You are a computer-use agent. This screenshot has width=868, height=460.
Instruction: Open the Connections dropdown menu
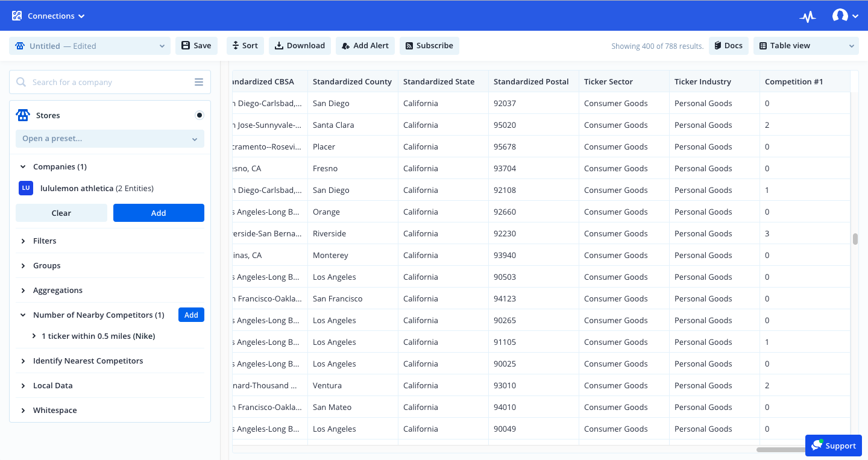(x=56, y=16)
